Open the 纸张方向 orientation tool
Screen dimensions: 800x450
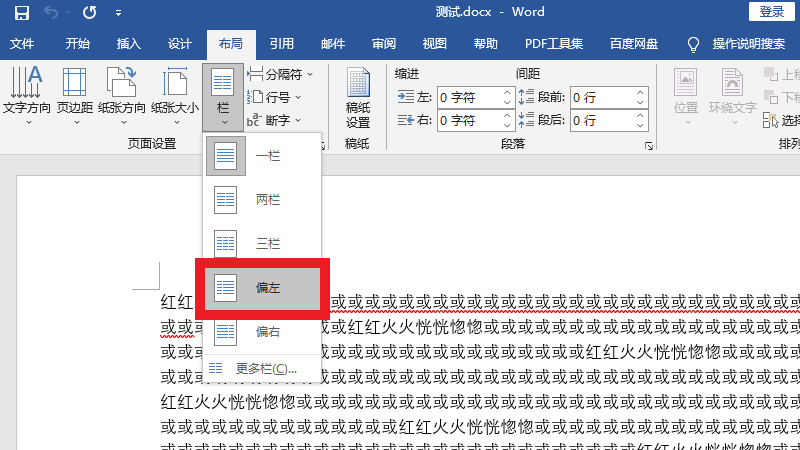point(122,94)
